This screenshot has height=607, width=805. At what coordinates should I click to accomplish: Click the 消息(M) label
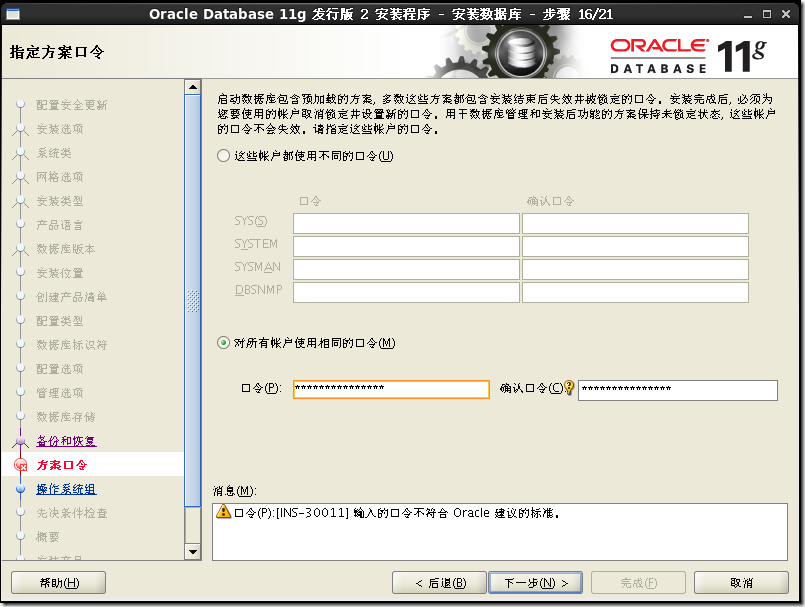point(235,491)
